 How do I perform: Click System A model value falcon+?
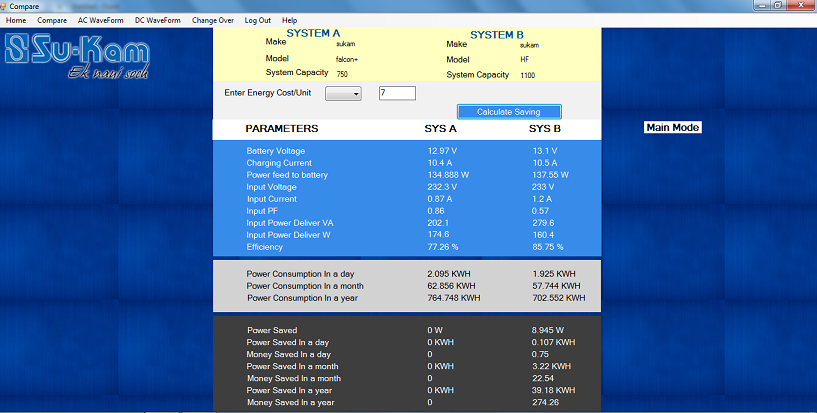click(x=346, y=60)
